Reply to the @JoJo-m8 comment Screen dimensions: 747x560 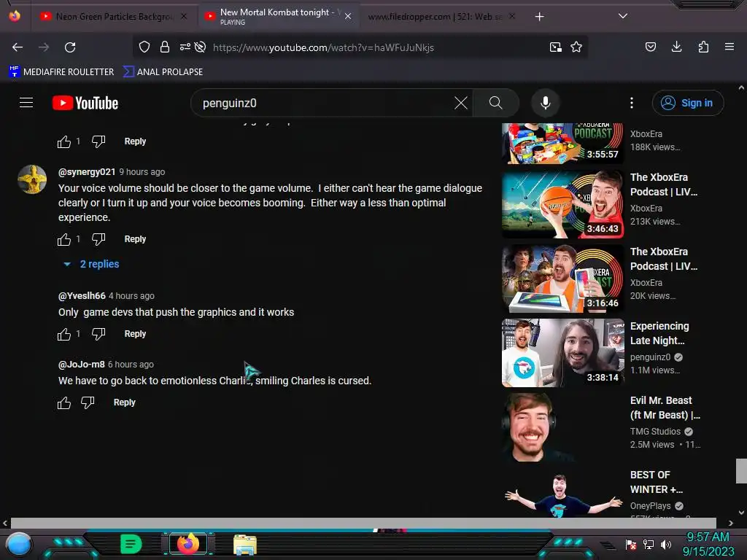[x=124, y=402]
